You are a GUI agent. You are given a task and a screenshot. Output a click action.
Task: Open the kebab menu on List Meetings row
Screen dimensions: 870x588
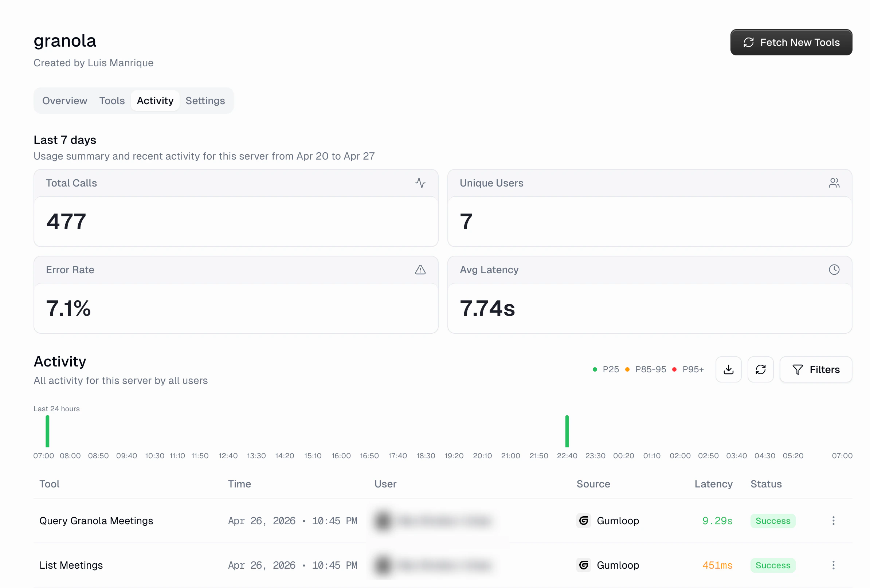[833, 565]
